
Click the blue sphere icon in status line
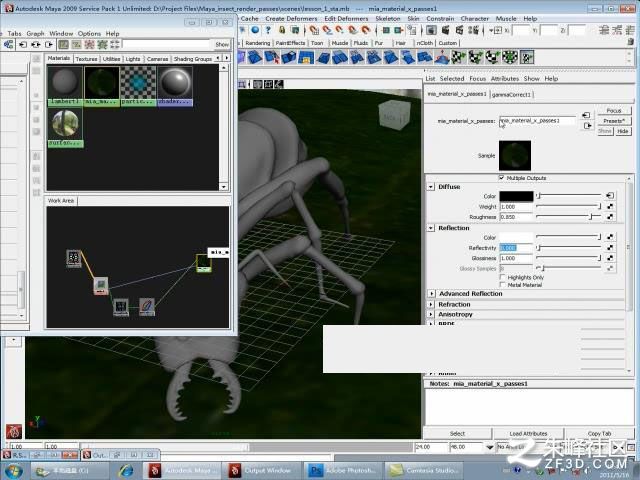pyautogui.click(x=255, y=30)
